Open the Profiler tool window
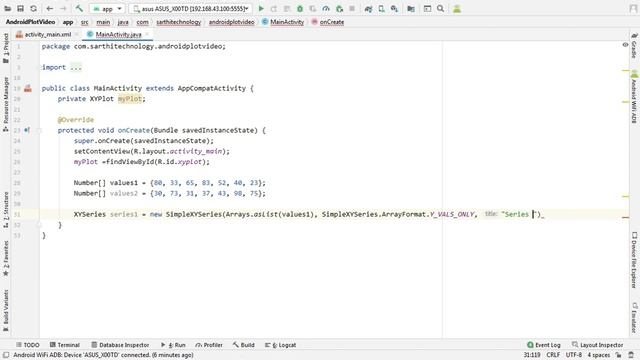Screen dimensions: 640x360 (x=209, y=345)
